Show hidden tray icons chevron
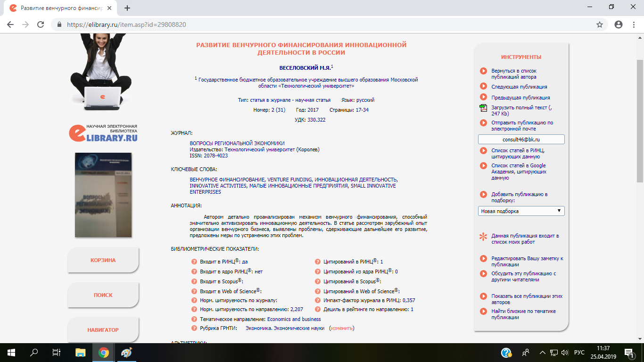Viewport: 644px width, 362px height. coord(542,353)
